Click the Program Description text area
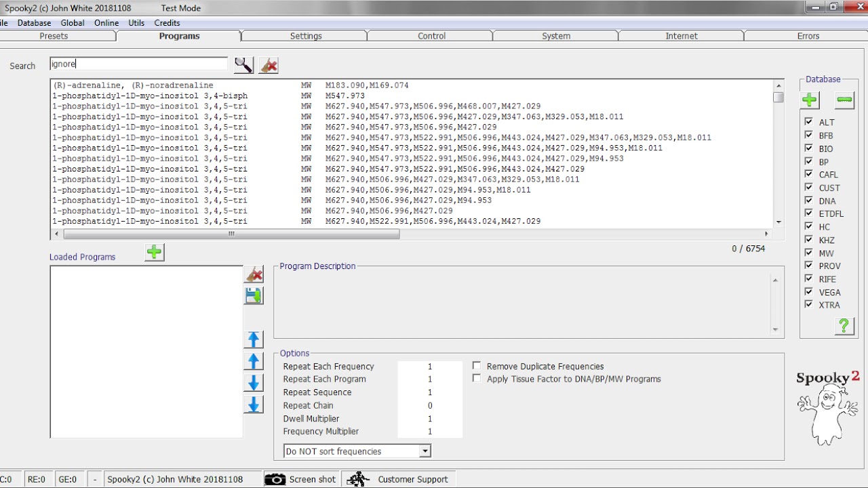 pos(522,304)
